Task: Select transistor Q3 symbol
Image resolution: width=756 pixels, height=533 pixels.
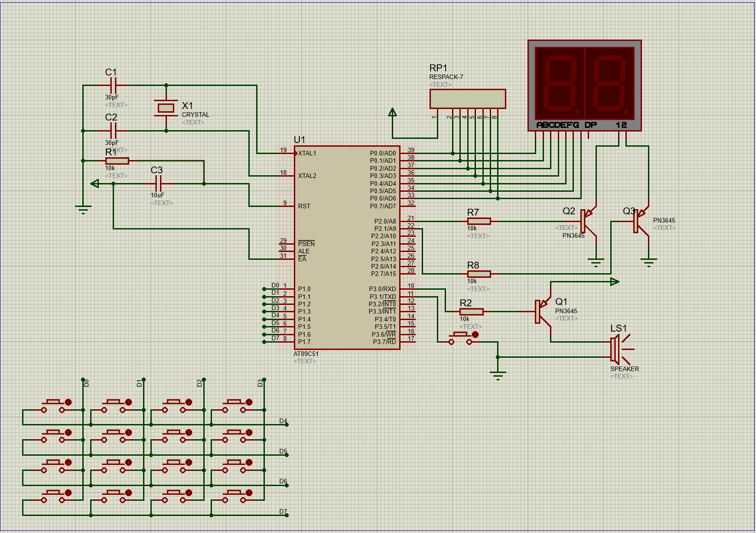Action: point(641,222)
